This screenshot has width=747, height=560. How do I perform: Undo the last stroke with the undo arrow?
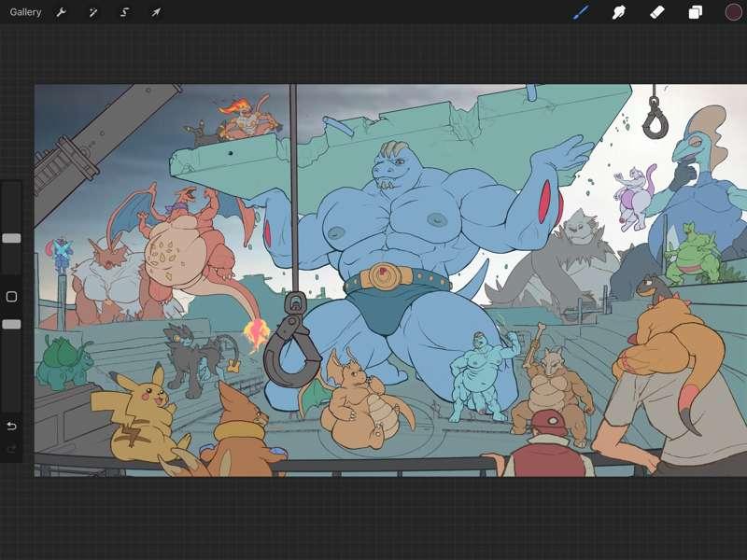pos(11,426)
